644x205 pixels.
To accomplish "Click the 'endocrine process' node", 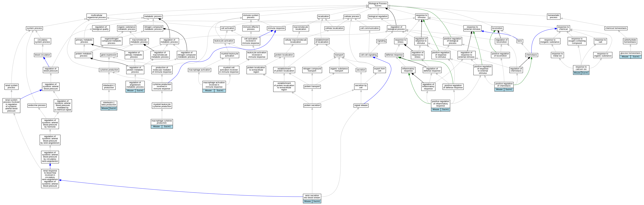I will point(37,106).
